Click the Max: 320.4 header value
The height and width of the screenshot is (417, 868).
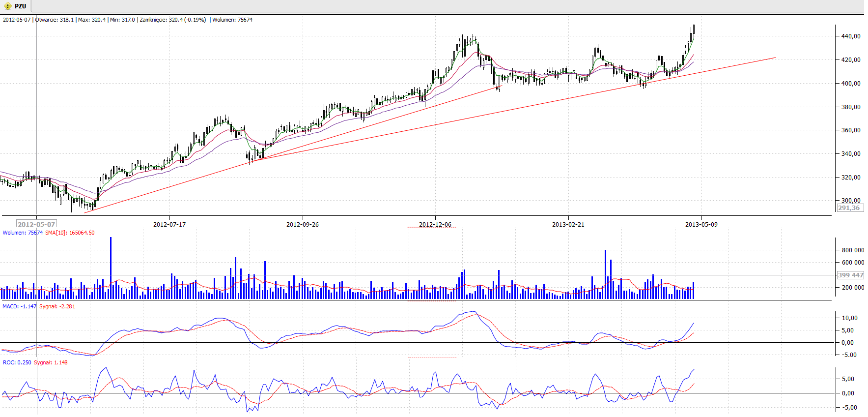(92, 20)
